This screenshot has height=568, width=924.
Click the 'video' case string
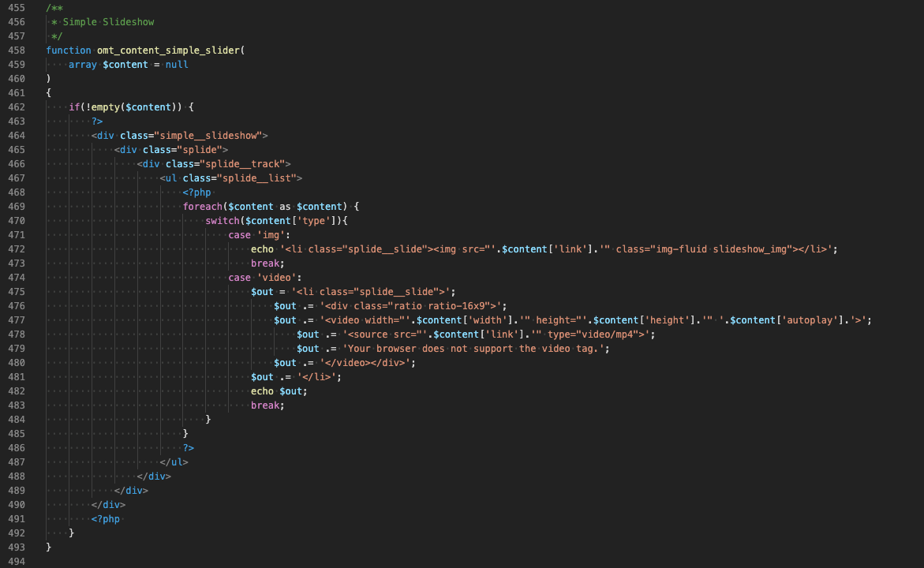[279, 278]
